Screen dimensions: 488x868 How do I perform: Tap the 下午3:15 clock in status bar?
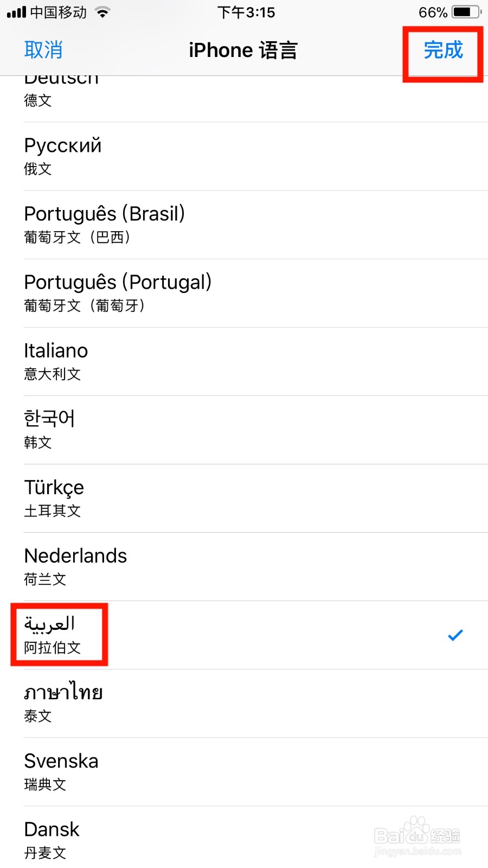tap(246, 12)
